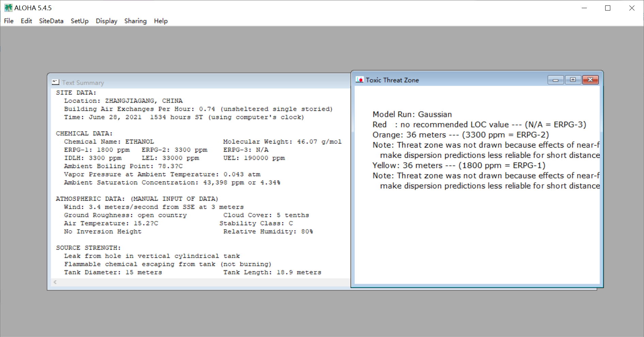Click the 'ERPG-2: 3300 ppm' value
644x337 pixels.
174,150
